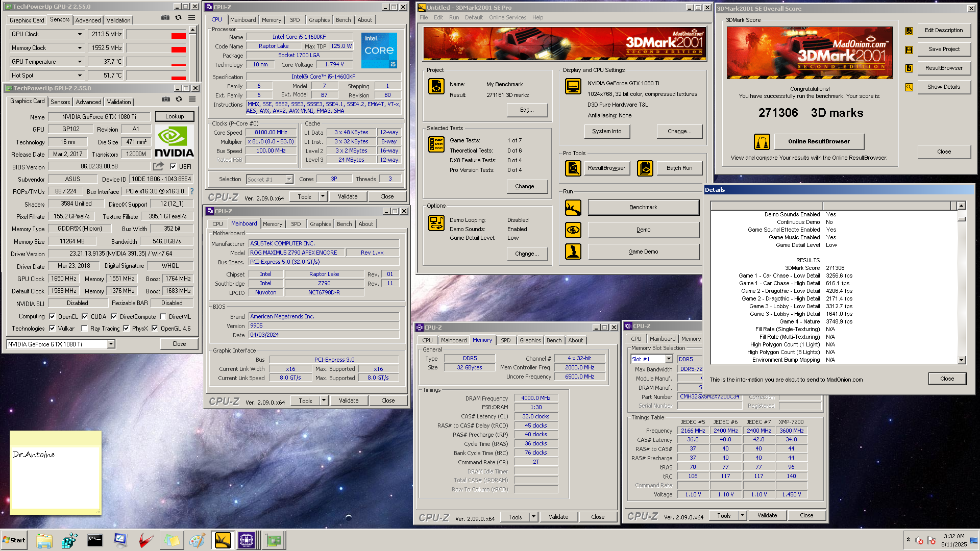Image resolution: width=980 pixels, height=551 pixels.
Task: Click the Batch Run icon in Pro Tools
Action: click(645, 168)
